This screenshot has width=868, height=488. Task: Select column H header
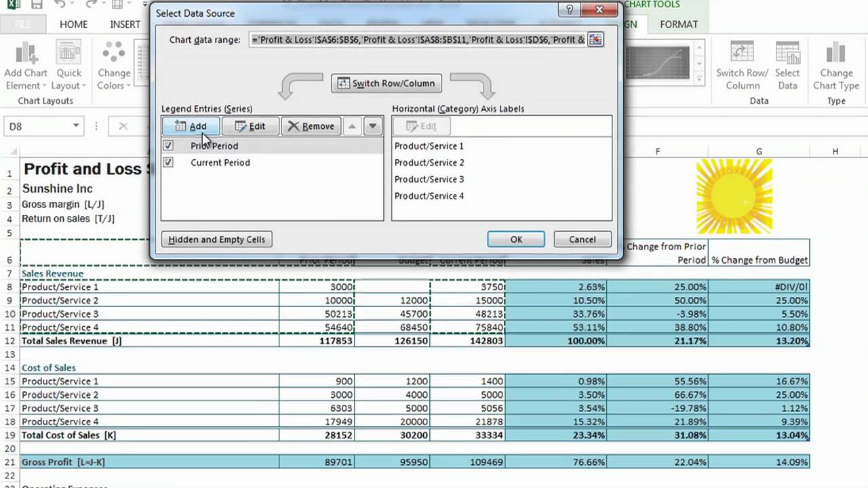coord(835,151)
